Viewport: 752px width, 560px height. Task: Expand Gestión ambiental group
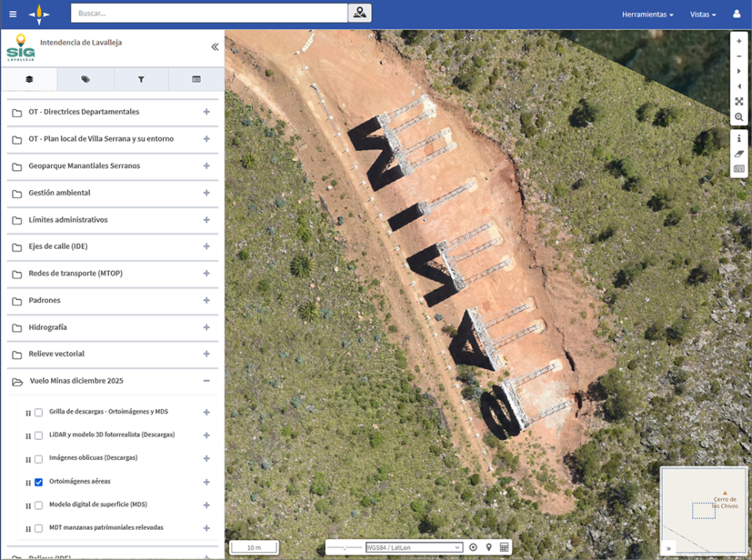pyautogui.click(x=207, y=192)
